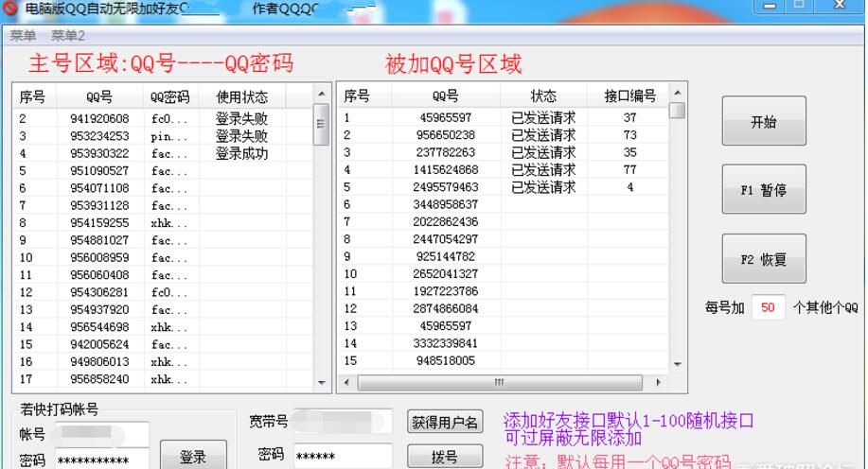Pause with the F1 暂停 button
868x469 pixels.
[763, 190]
